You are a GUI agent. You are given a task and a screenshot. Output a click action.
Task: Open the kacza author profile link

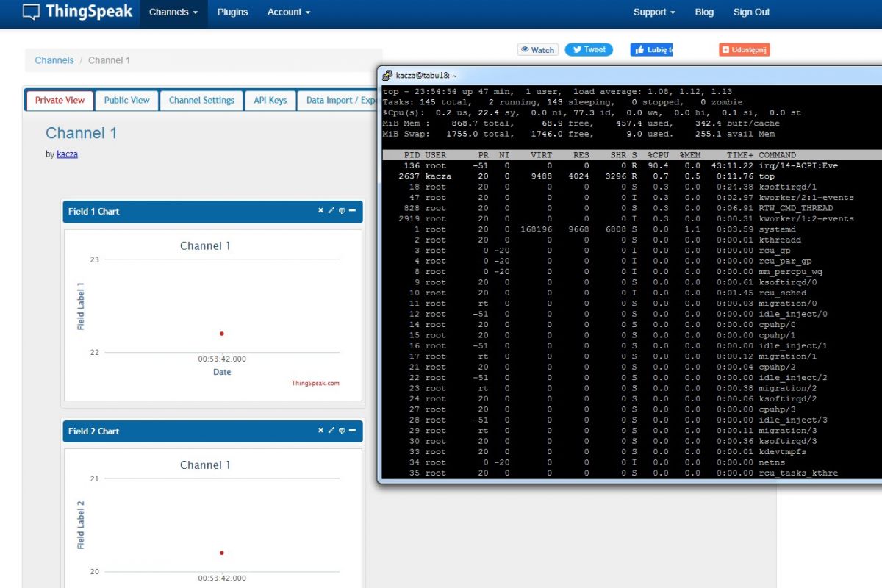click(67, 154)
